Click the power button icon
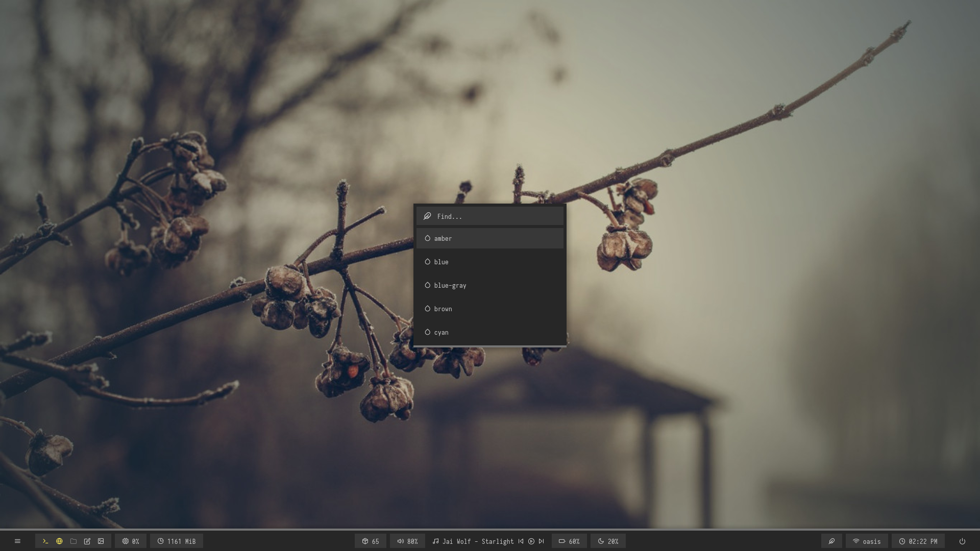Image resolution: width=980 pixels, height=551 pixels. (x=962, y=541)
